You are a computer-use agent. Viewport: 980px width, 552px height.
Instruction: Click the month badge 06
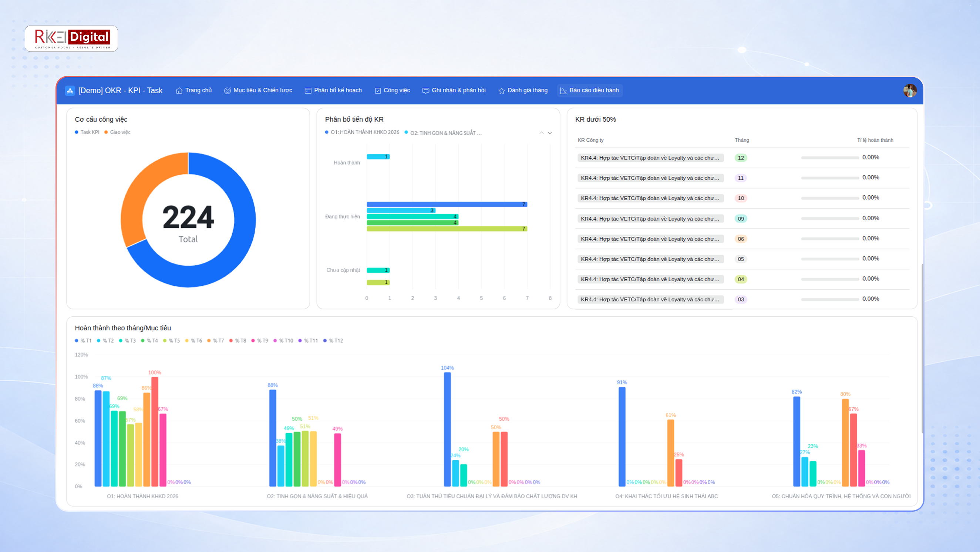pos(740,239)
